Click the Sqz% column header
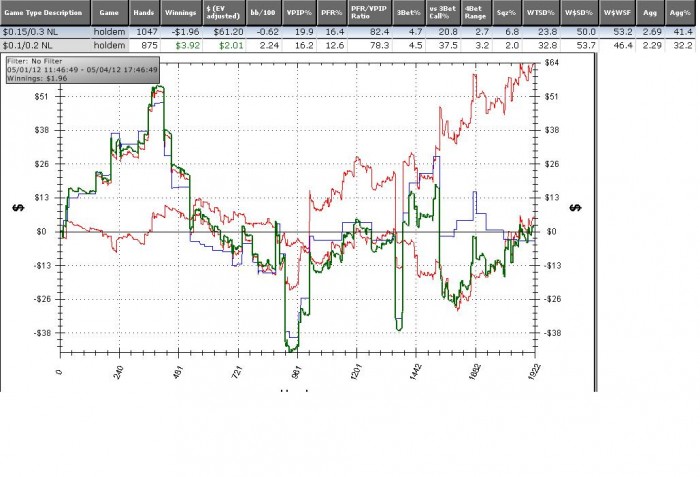 coord(507,13)
